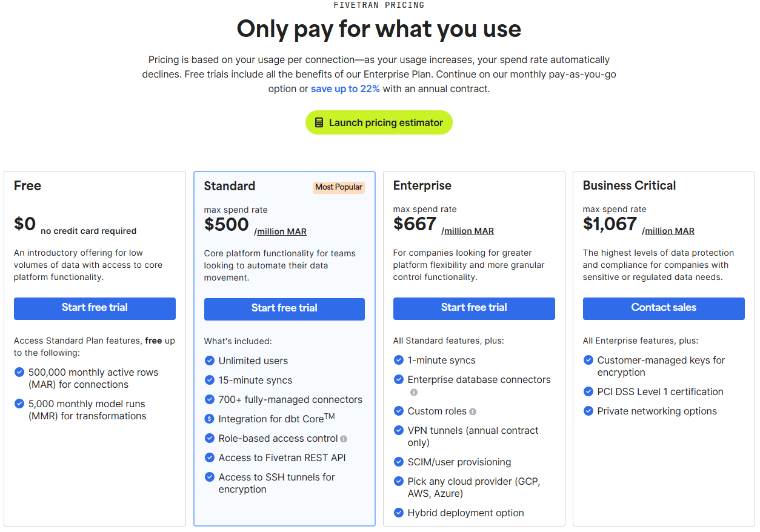Click info icon under Enterprise database connectors
760x532 pixels.
(414, 392)
